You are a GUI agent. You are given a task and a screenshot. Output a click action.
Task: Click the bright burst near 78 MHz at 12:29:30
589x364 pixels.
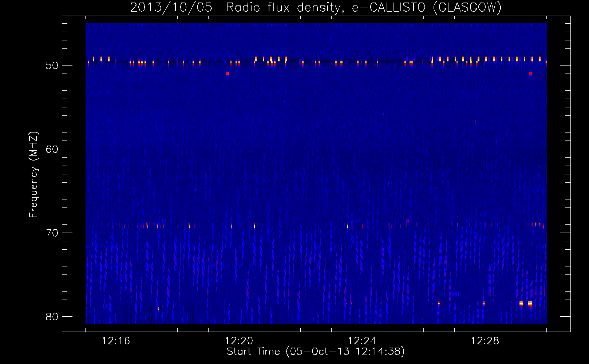pyautogui.click(x=530, y=304)
